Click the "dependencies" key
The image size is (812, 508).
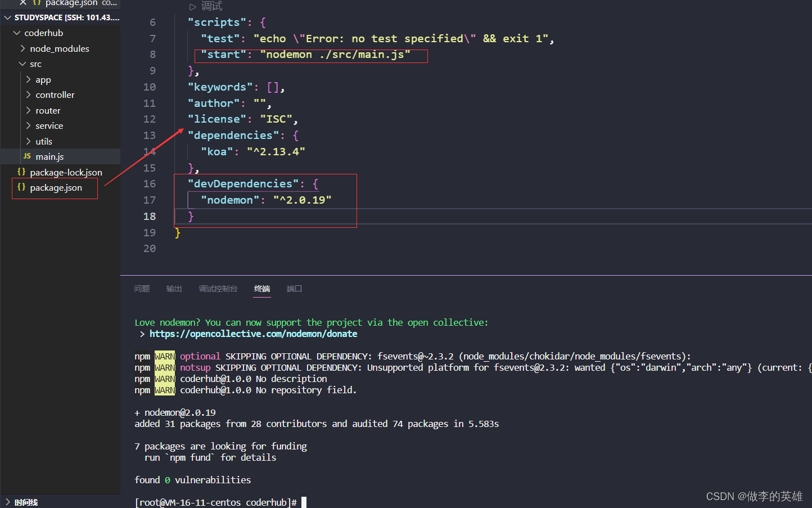233,136
